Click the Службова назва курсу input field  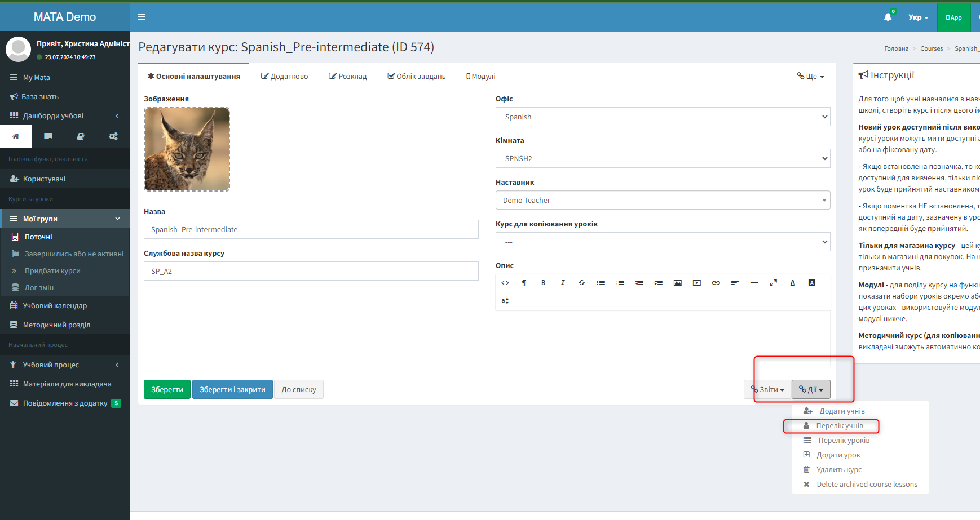311,272
